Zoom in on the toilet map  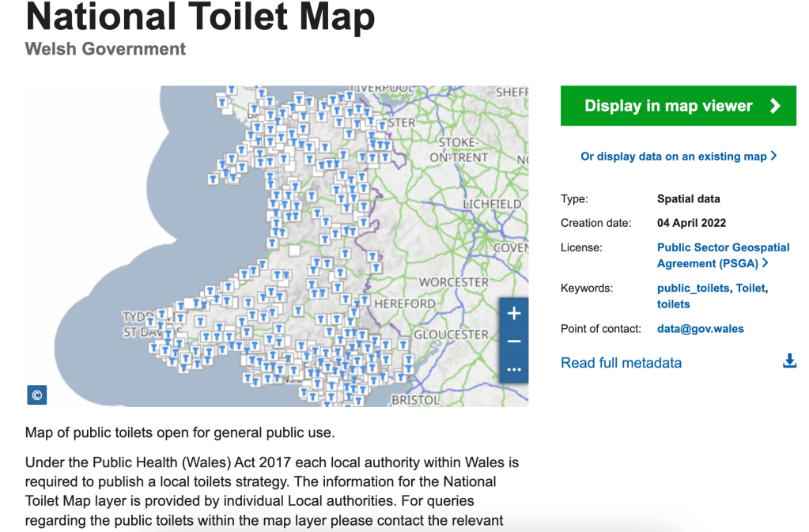tap(514, 314)
